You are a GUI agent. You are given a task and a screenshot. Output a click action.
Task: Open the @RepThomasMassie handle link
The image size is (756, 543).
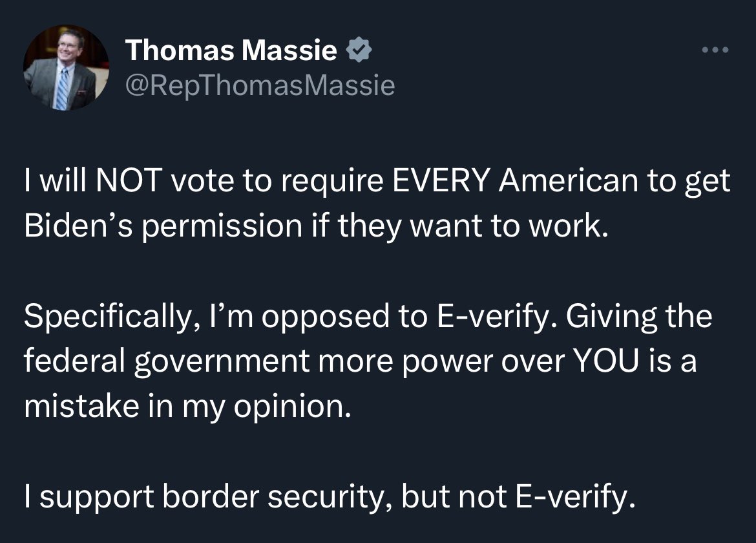tap(260, 86)
